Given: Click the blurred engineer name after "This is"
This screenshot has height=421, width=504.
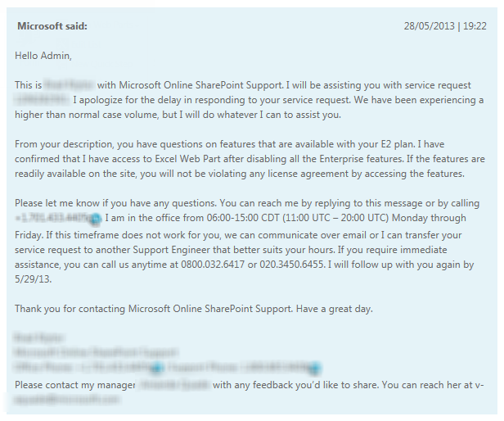Looking at the screenshot, I should click(x=69, y=84).
